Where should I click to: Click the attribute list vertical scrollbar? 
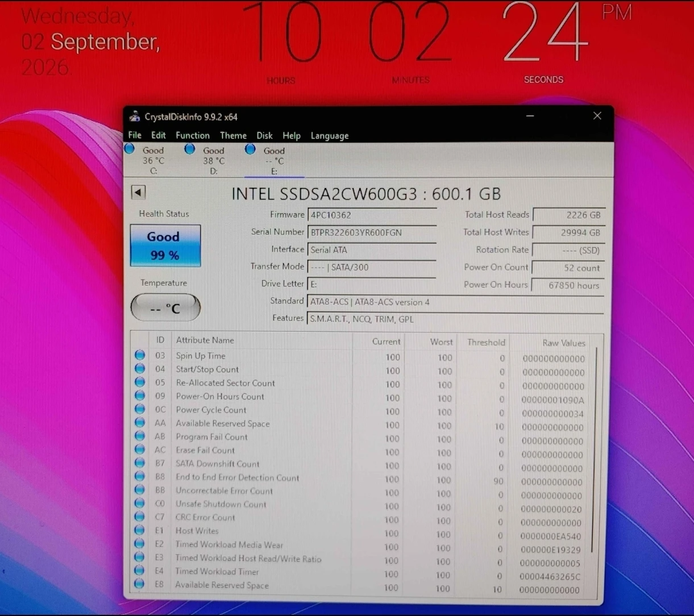(x=595, y=449)
